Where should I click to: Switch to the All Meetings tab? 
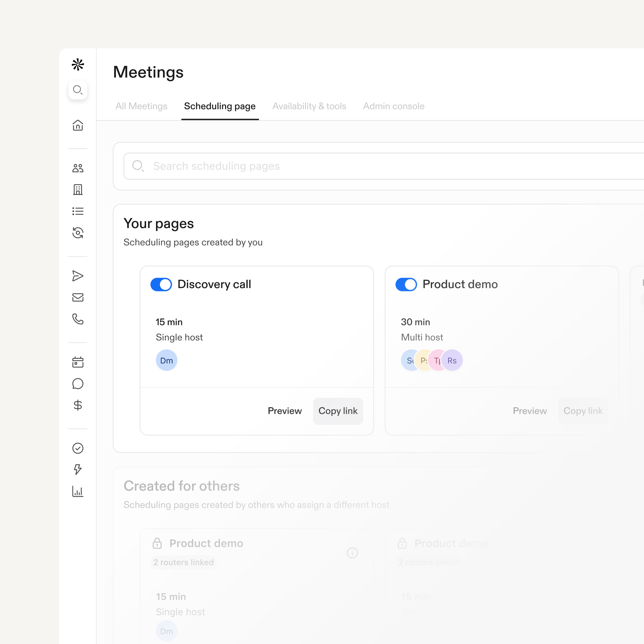click(x=141, y=106)
